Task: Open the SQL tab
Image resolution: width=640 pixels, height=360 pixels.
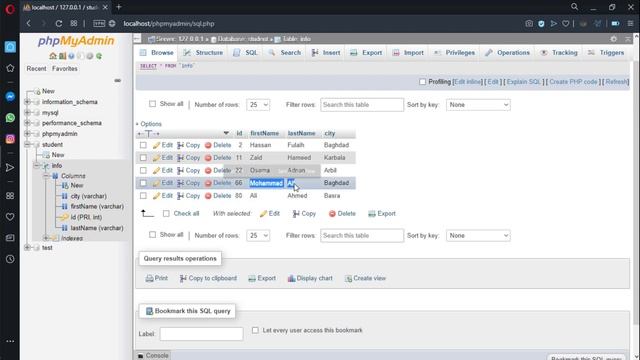Action: pyautogui.click(x=245, y=53)
